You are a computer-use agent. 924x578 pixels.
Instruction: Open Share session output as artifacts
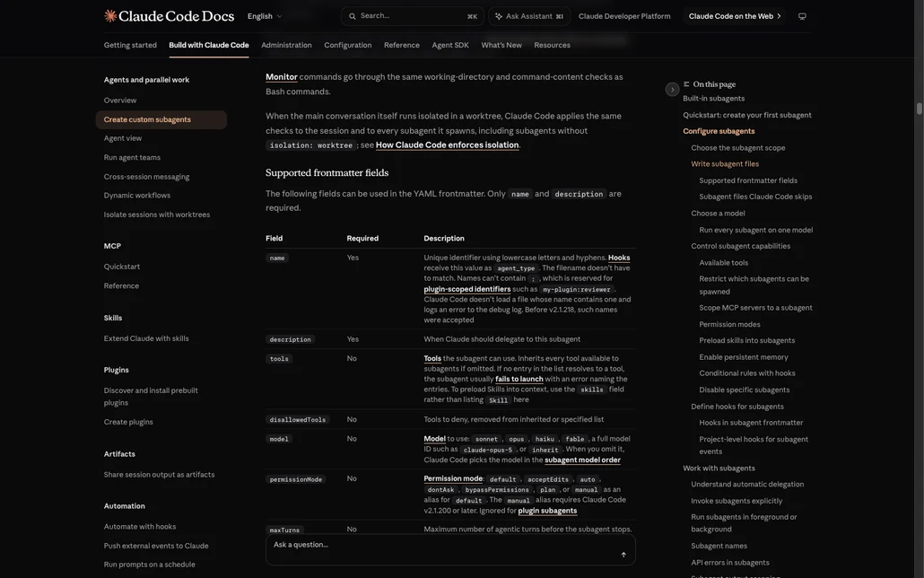(159, 475)
